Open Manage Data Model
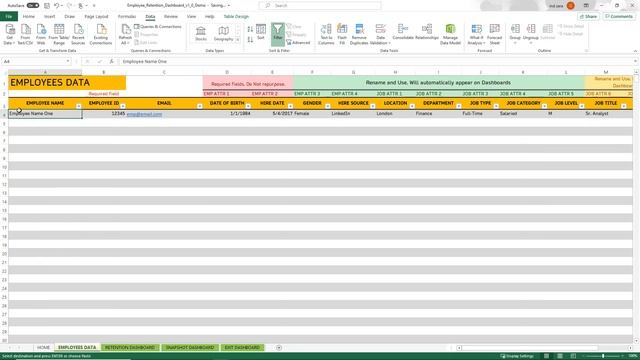This screenshot has width=640, height=360. point(450,34)
